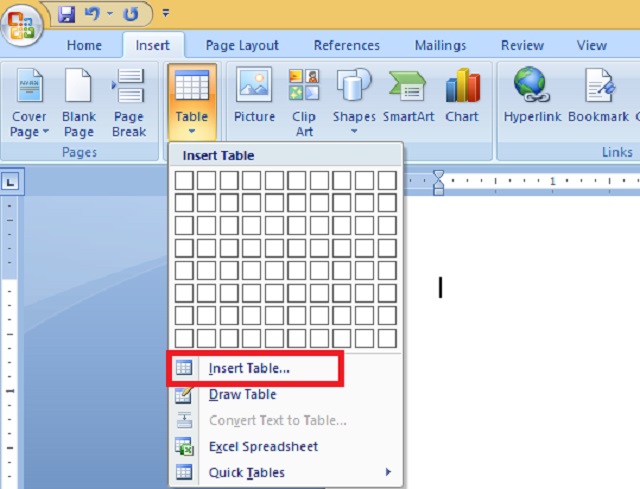The height and width of the screenshot is (489, 640).
Task: Open the References tab
Action: pos(347,45)
